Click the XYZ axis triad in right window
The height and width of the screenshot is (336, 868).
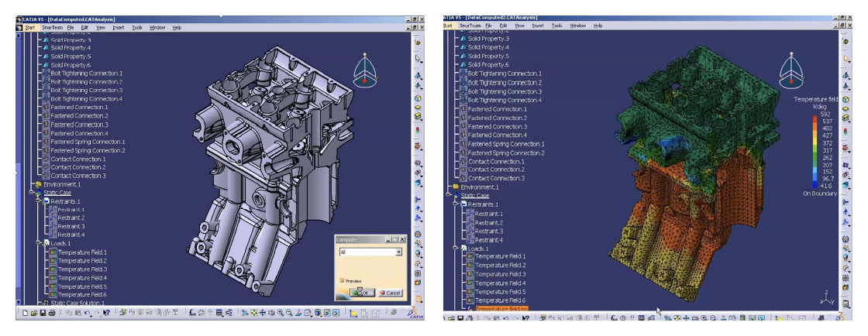pos(826,298)
